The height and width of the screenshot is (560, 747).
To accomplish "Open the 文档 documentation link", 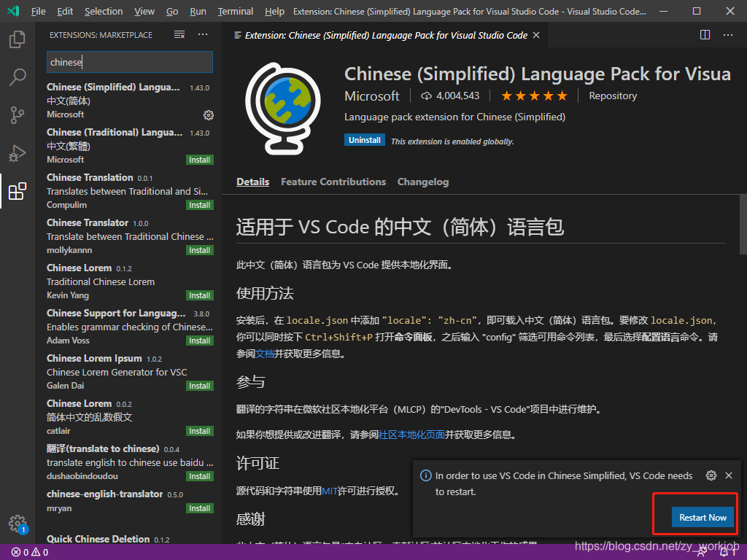I will pyautogui.click(x=264, y=354).
